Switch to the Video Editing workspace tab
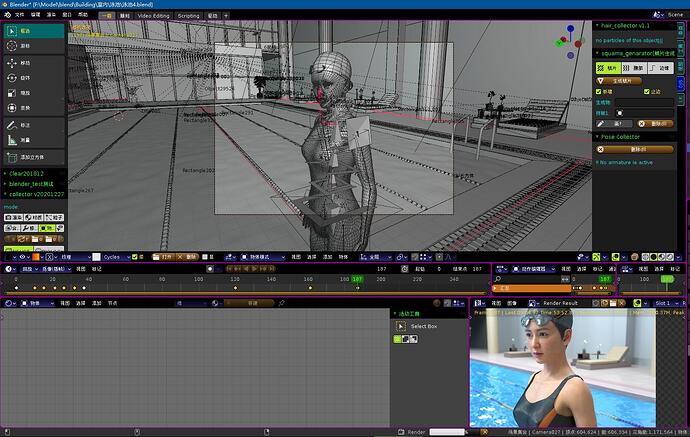 coord(153,16)
